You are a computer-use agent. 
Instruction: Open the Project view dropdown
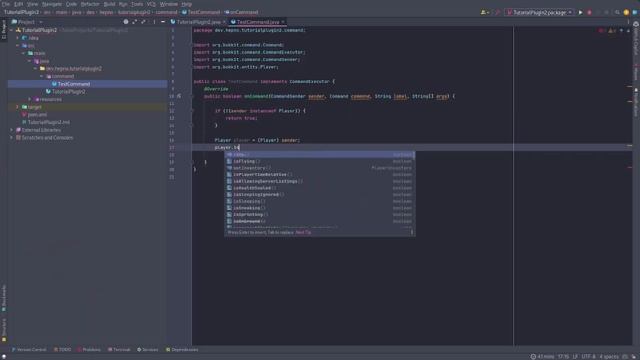coord(27,22)
